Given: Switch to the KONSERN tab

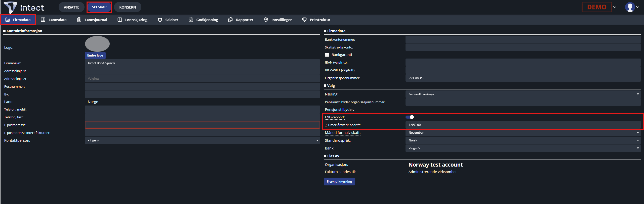Looking at the screenshot, I should point(128,7).
